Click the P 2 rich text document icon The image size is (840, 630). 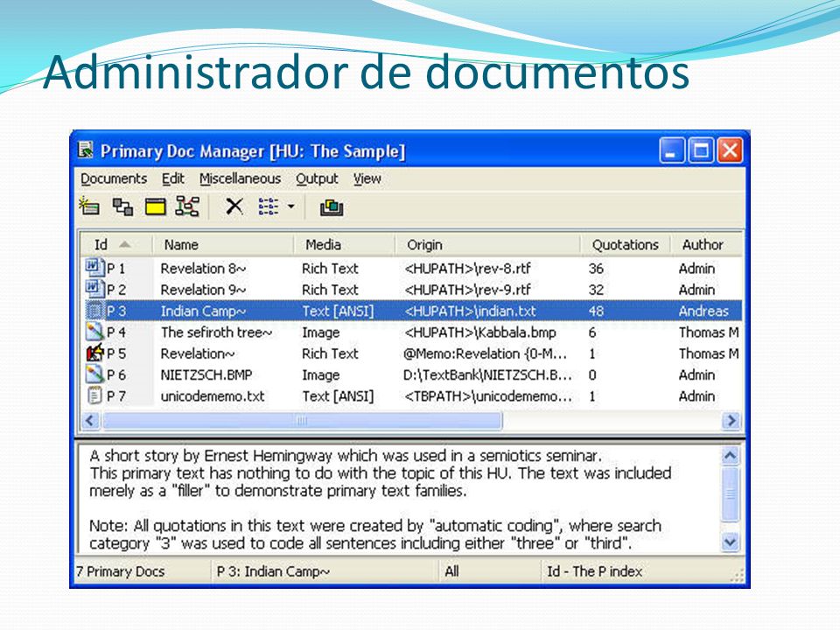click(94, 288)
